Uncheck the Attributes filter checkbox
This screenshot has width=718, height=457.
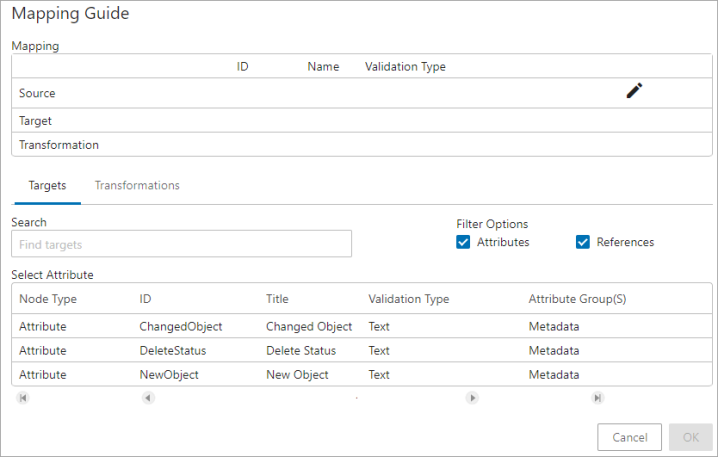pyautogui.click(x=463, y=242)
